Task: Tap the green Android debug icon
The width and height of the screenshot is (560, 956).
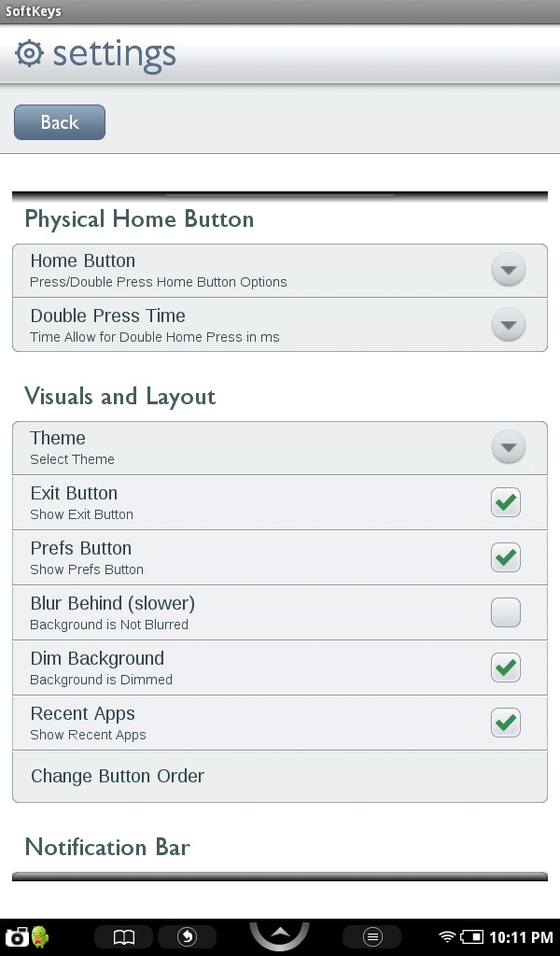Action: 40,936
